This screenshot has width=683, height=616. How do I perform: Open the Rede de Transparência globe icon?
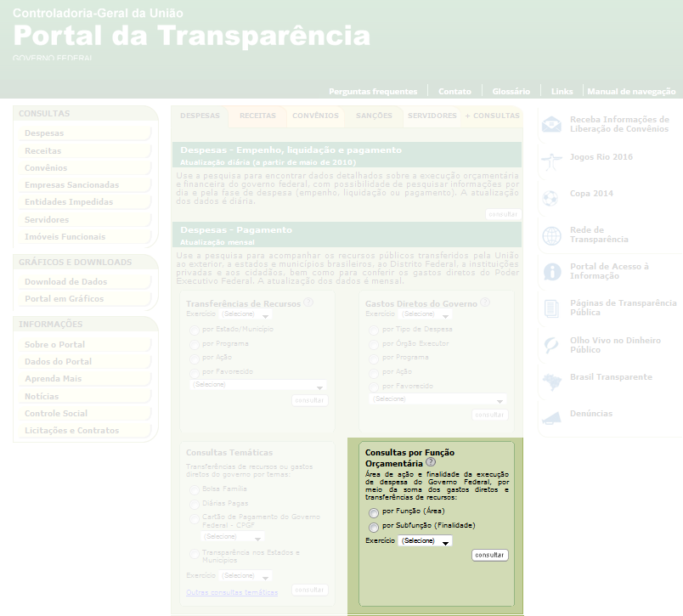pyautogui.click(x=552, y=235)
